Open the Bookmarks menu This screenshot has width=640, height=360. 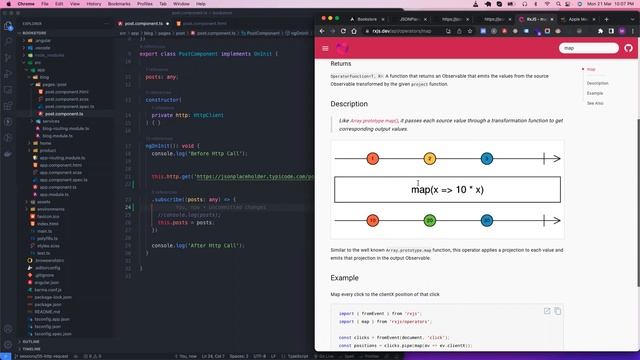tap(119, 4)
